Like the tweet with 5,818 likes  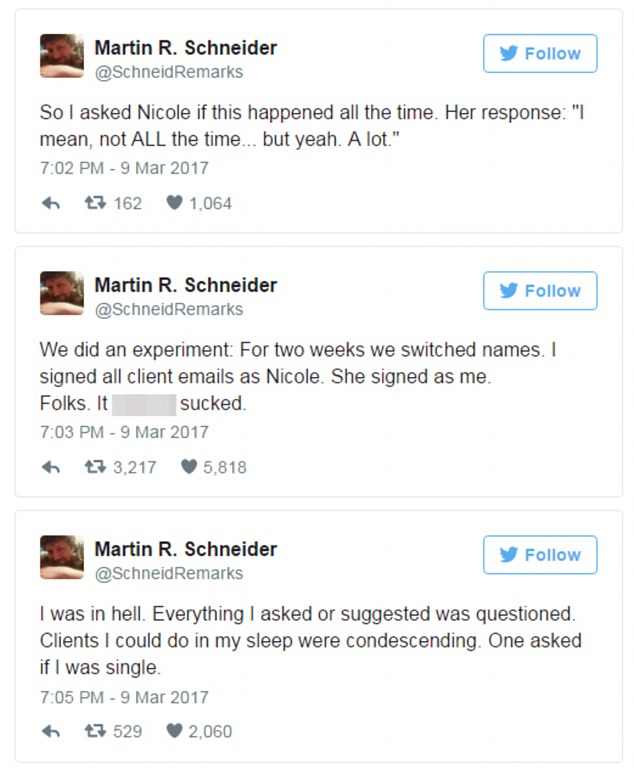pos(189,467)
